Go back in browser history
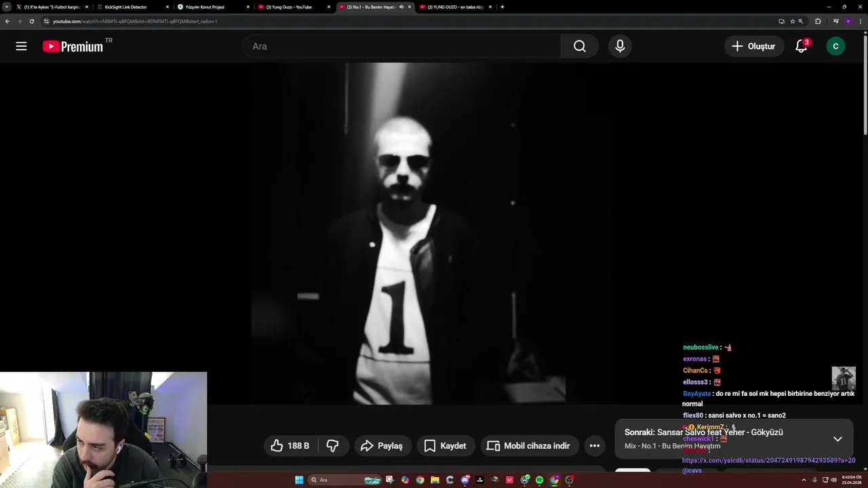 tap(7, 21)
